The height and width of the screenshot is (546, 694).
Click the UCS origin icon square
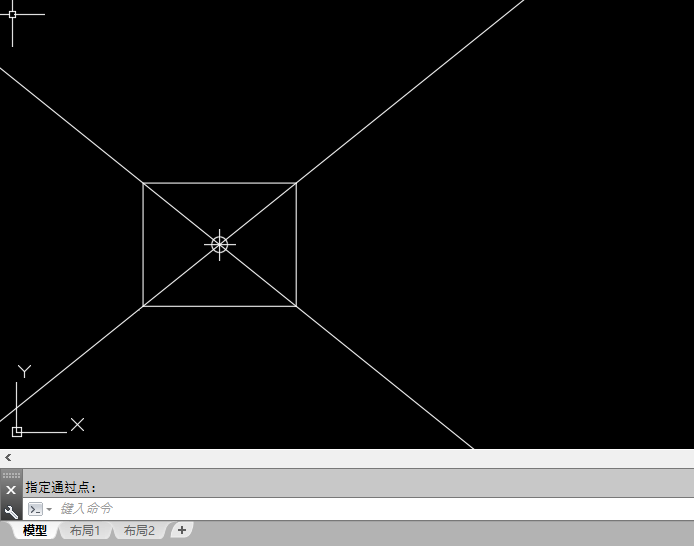point(17,432)
